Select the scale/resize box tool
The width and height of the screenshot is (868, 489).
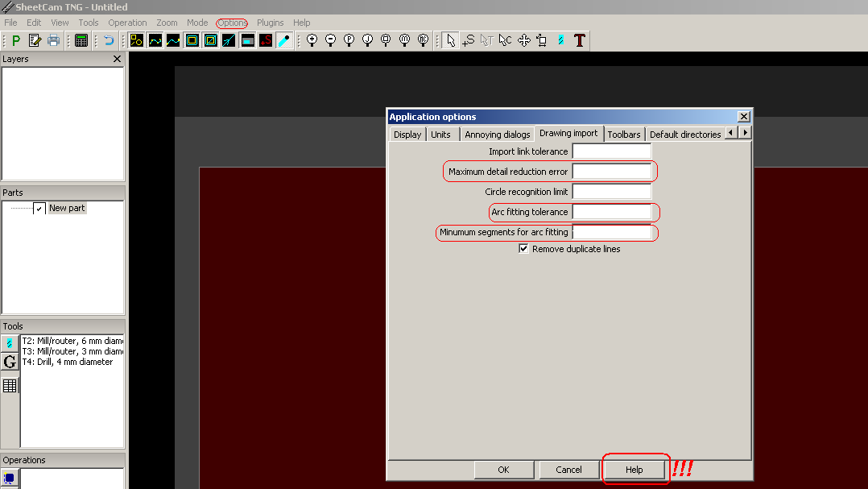pyautogui.click(x=542, y=40)
